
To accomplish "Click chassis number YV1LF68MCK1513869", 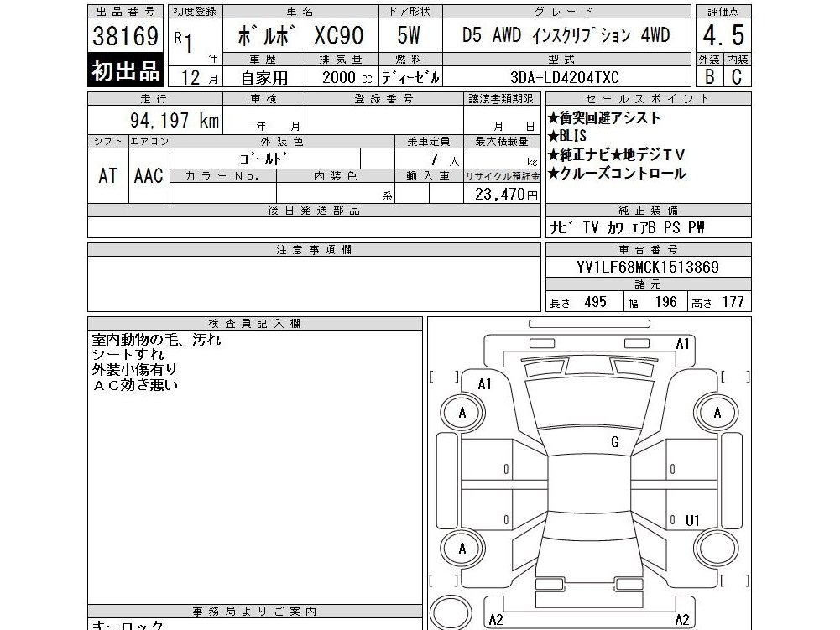I will tap(648, 267).
